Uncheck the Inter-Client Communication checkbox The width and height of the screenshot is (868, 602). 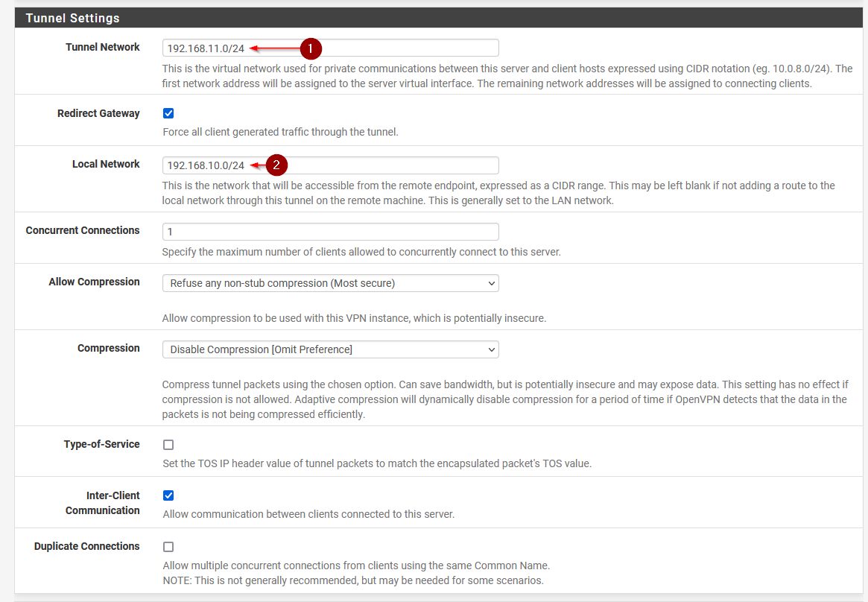click(168, 495)
